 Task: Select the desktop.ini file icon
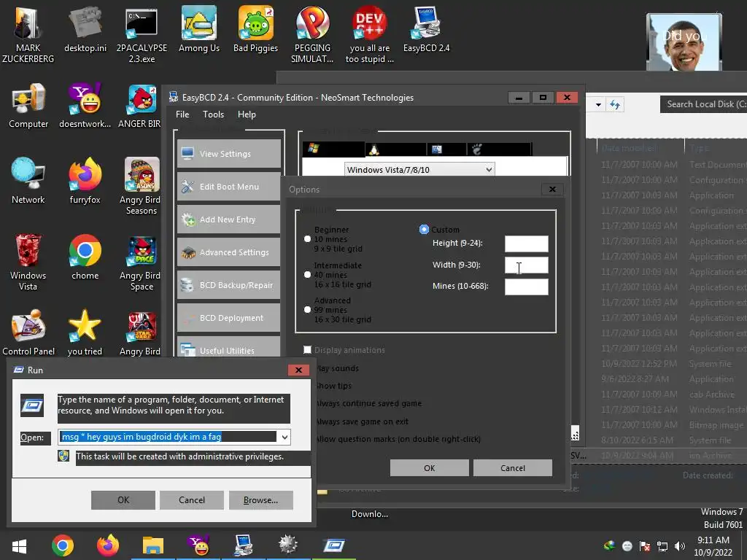point(85,29)
